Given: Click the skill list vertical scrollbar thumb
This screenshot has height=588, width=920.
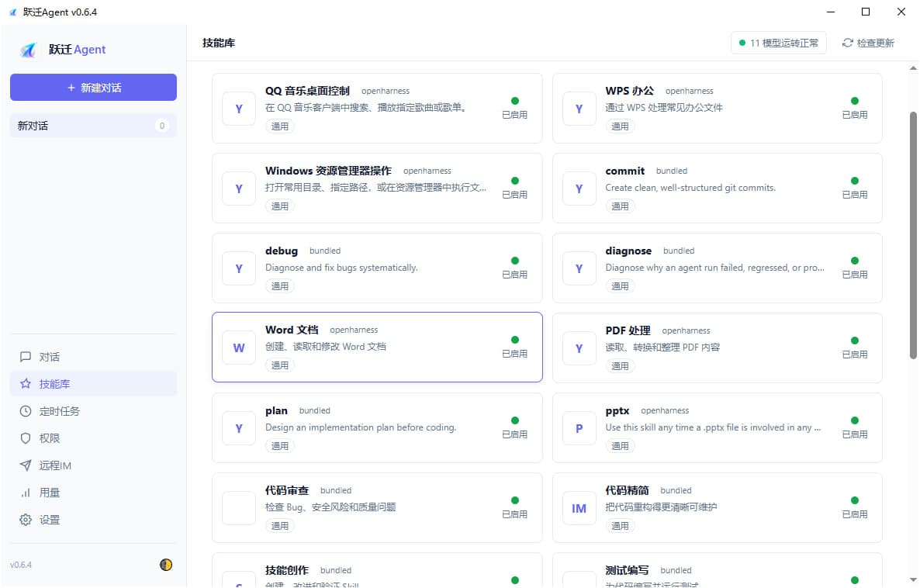Looking at the screenshot, I should pyautogui.click(x=913, y=235).
